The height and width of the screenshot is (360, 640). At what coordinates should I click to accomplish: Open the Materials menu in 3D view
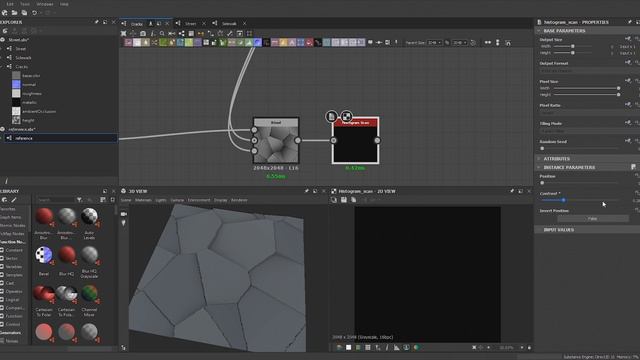point(143,200)
